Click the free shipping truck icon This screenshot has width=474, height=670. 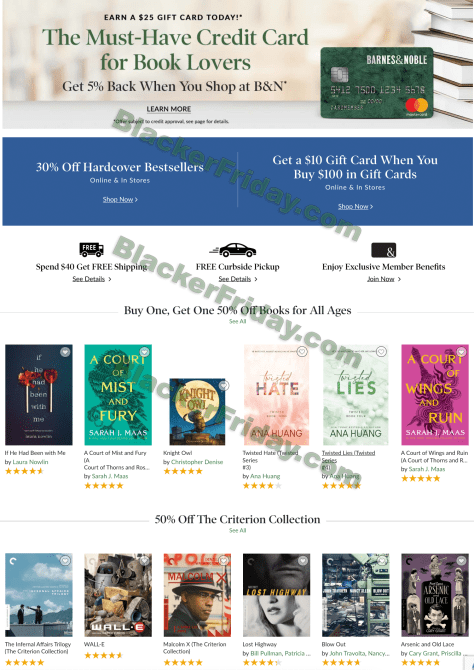click(x=91, y=249)
